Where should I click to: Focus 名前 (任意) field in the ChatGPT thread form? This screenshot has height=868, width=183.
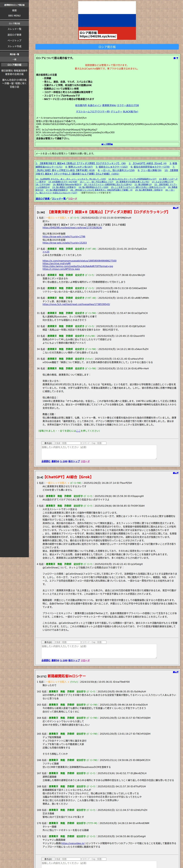pos(68,642)
